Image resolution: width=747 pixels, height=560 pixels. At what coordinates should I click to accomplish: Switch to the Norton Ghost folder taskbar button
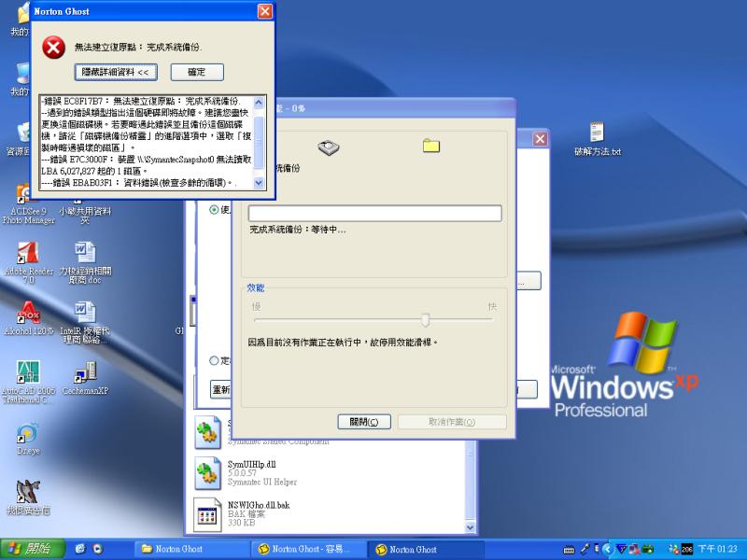click(191, 549)
